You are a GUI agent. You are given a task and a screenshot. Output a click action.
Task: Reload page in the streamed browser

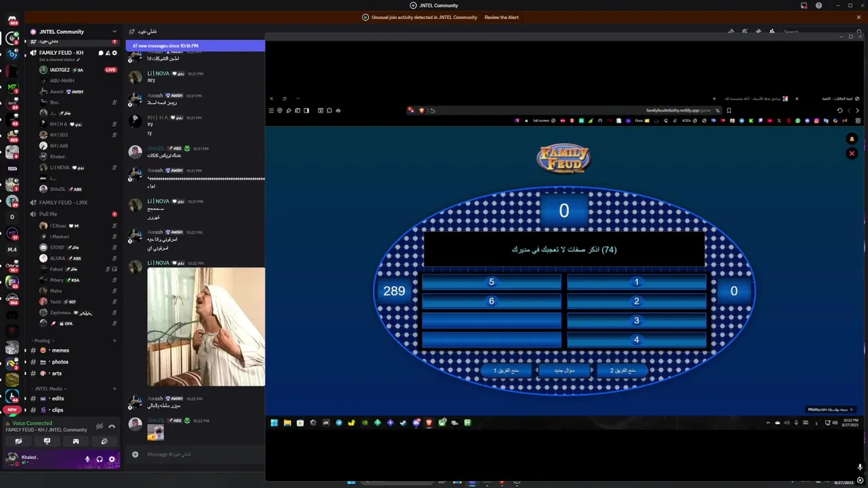point(840,110)
